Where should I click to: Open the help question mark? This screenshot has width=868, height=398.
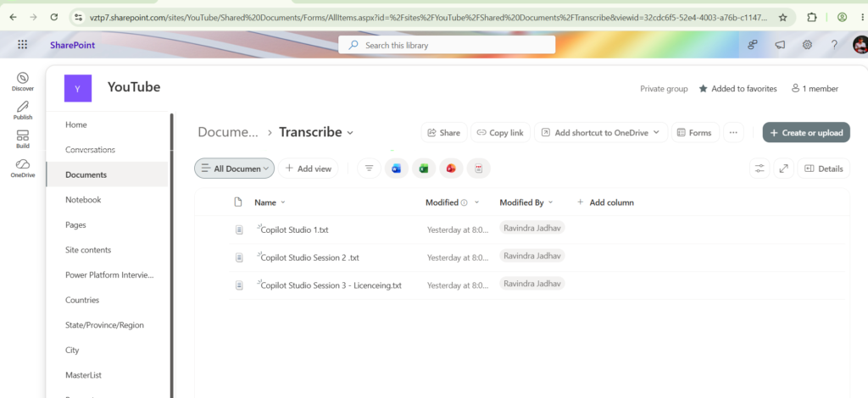pyautogui.click(x=834, y=45)
